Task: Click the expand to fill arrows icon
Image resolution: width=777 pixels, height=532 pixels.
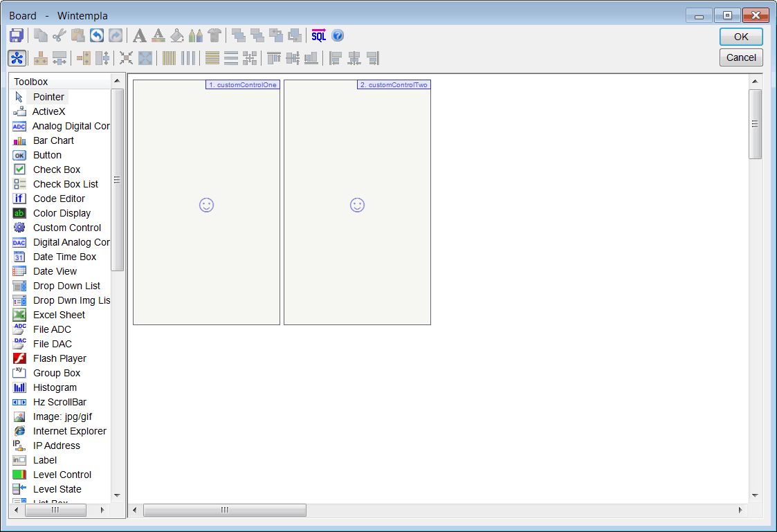Action: click(145, 58)
